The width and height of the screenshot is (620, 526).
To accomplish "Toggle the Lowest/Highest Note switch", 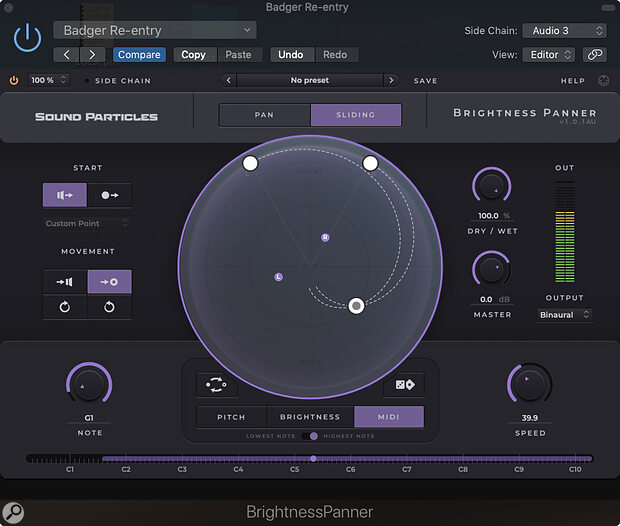I will click(x=310, y=436).
